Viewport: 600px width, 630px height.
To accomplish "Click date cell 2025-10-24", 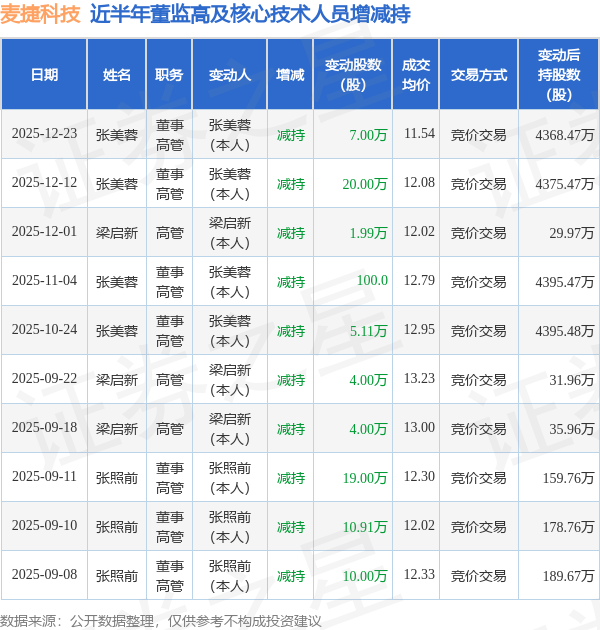I will pyautogui.click(x=44, y=329).
